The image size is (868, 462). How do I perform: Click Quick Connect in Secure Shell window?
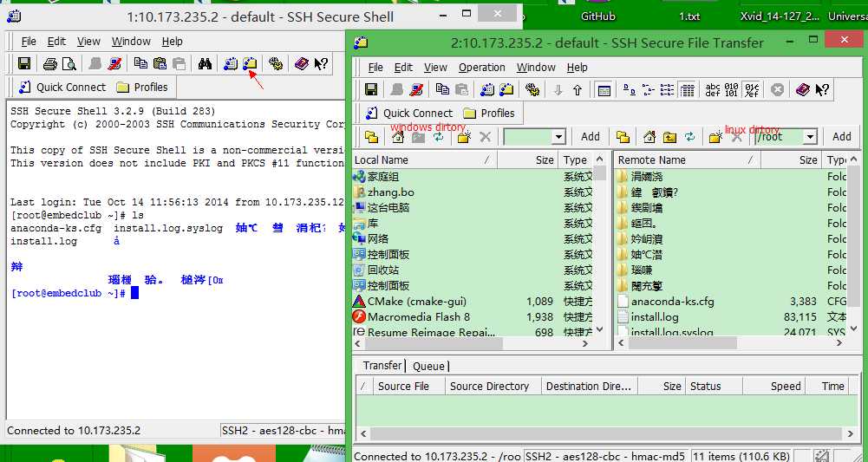point(62,88)
